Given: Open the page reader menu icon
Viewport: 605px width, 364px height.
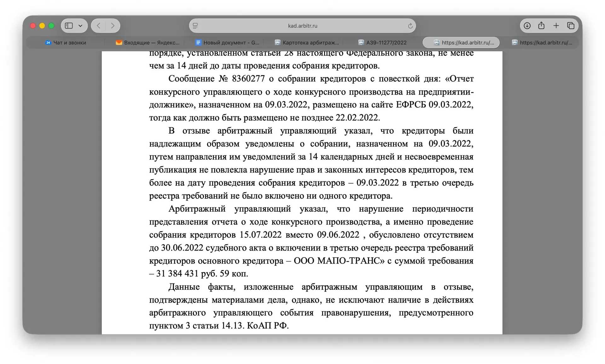Looking at the screenshot, I should pos(195,26).
